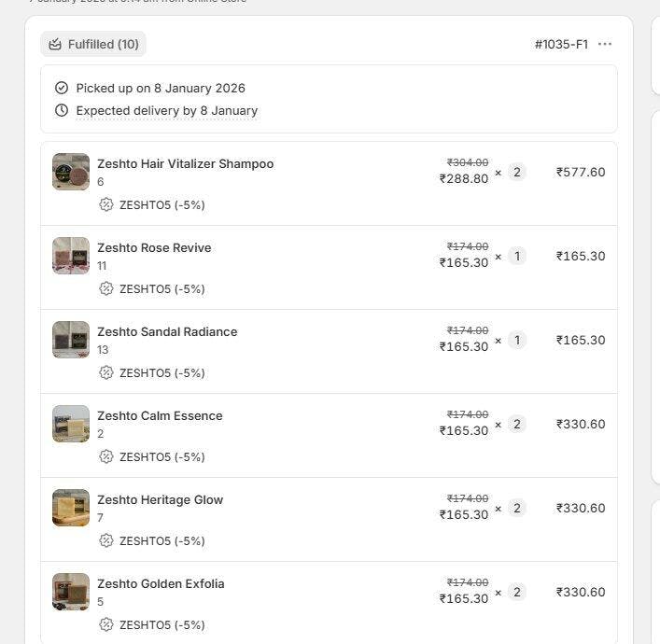Click Expected delivery by 8 January text

click(166, 110)
